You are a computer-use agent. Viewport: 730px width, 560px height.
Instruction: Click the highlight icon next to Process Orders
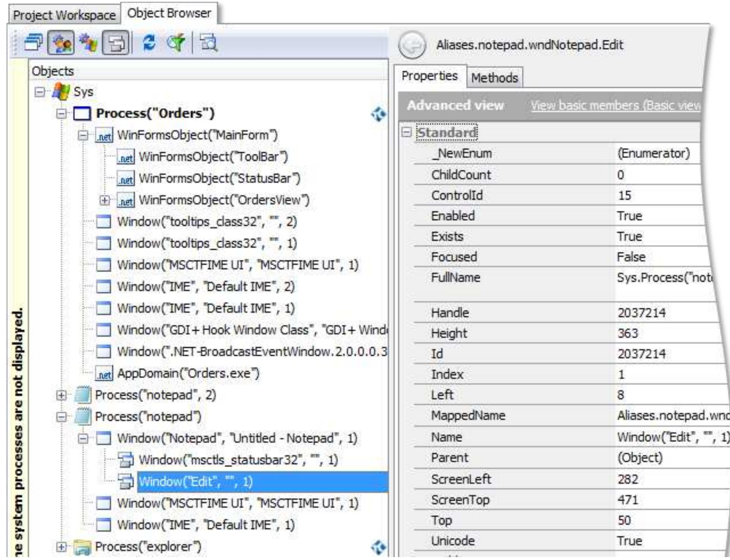pos(379,114)
